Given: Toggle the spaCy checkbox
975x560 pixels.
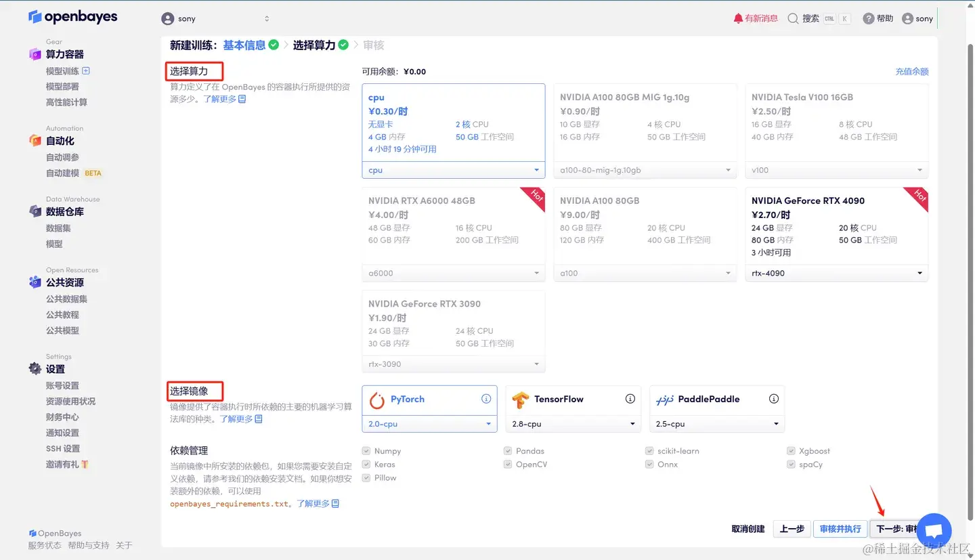Looking at the screenshot, I should click(x=791, y=465).
